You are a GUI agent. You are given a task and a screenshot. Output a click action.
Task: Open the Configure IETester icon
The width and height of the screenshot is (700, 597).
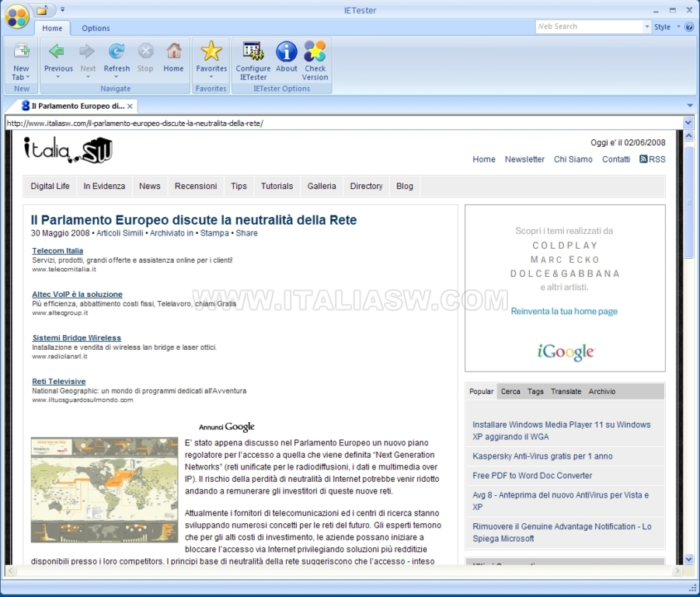pos(253,51)
